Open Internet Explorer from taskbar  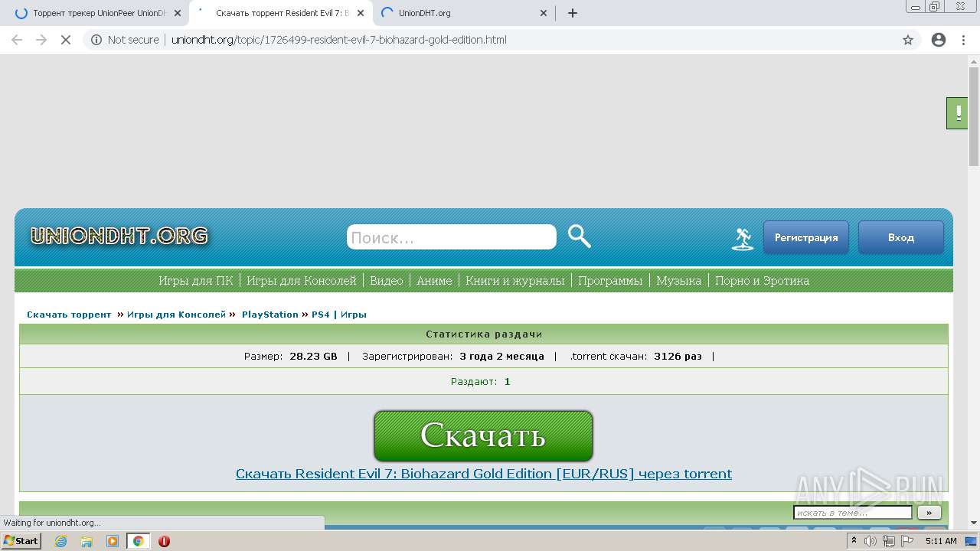click(61, 541)
